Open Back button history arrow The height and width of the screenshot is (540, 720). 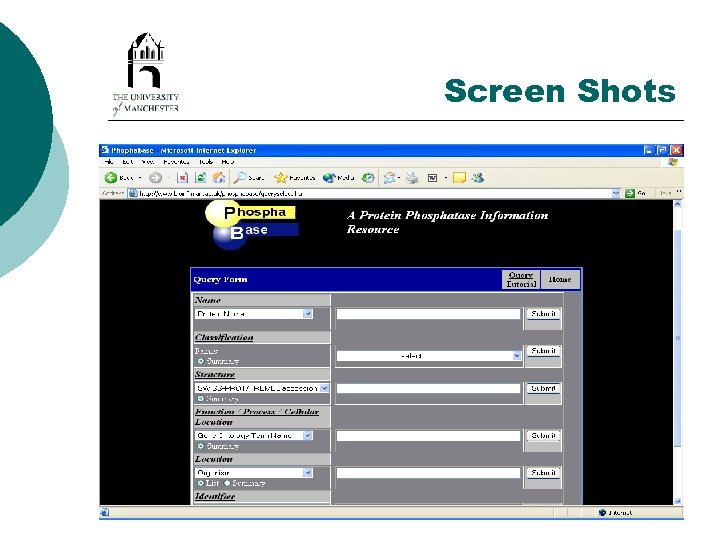pos(140,178)
